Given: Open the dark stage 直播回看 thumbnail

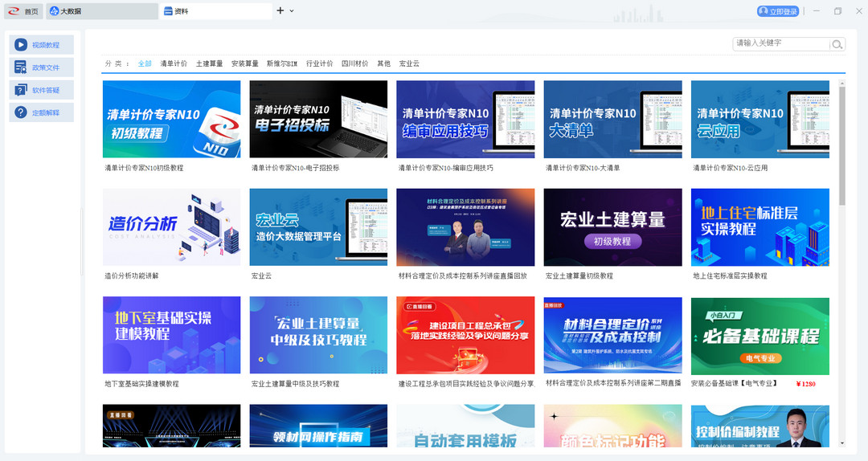Looking at the screenshot, I should click(x=172, y=426).
